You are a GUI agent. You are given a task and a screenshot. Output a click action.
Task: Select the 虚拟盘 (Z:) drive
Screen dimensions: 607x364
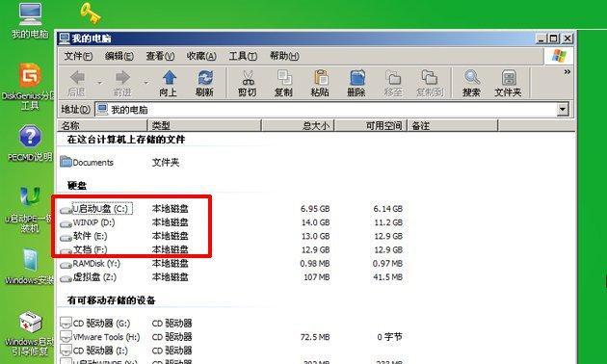(89, 277)
